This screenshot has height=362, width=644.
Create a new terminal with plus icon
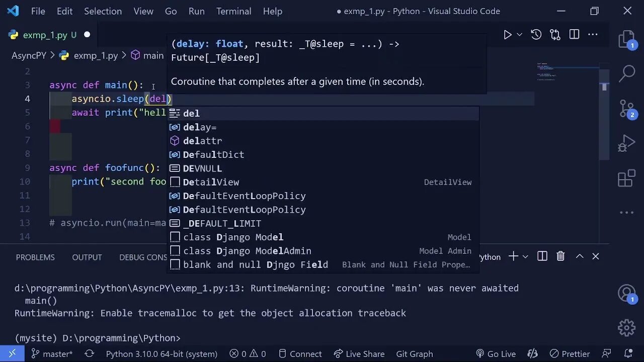(513, 256)
